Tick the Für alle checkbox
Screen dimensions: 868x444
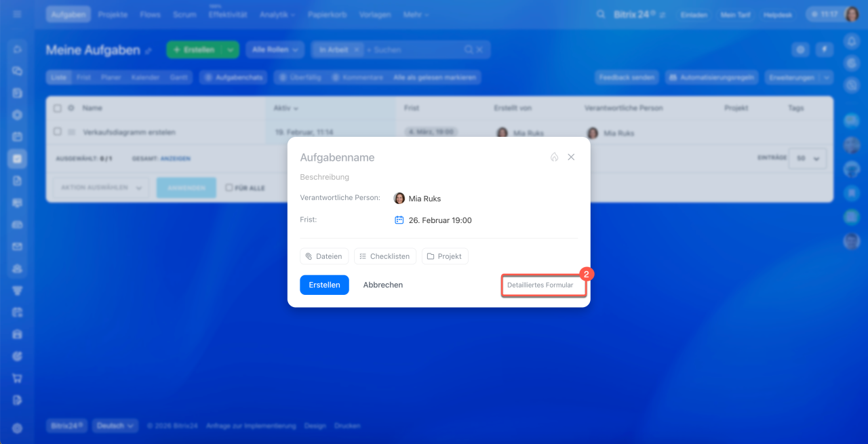pos(229,188)
